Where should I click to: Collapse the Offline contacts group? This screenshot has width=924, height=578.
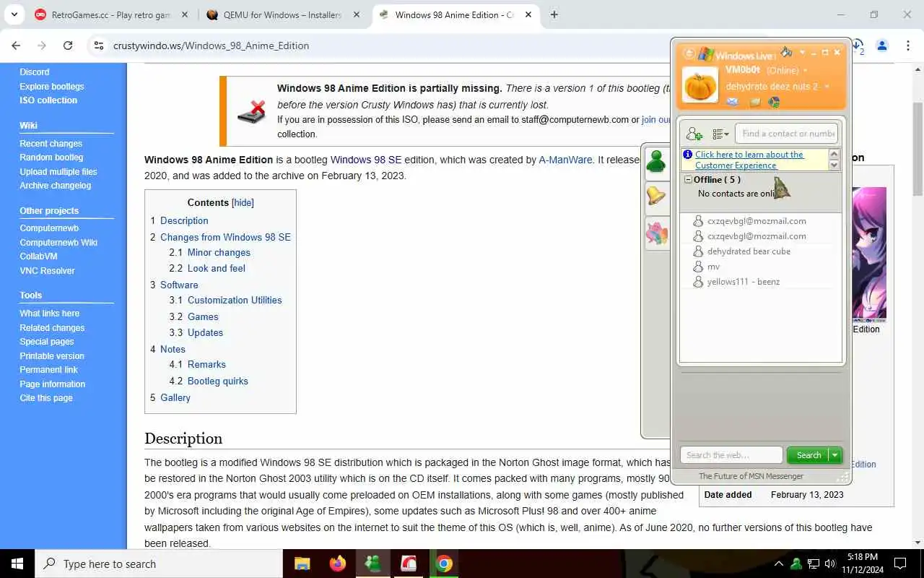point(689,180)
